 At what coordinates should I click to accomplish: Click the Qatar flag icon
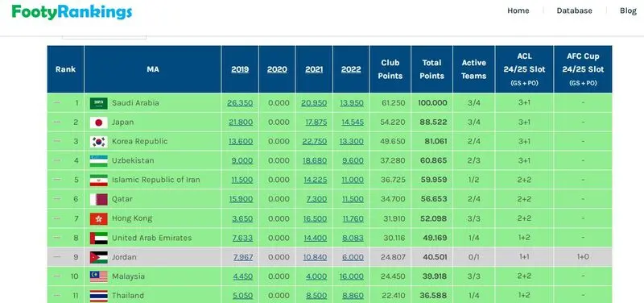pyautogui.click(x=98, y=199)
